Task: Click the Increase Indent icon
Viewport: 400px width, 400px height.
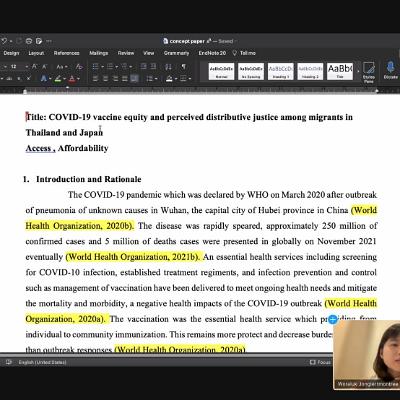Action: [x=153, y=66]
